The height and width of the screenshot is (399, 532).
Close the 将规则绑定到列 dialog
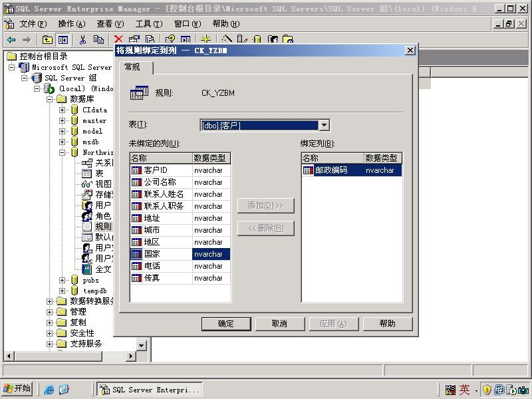point(410,51)
